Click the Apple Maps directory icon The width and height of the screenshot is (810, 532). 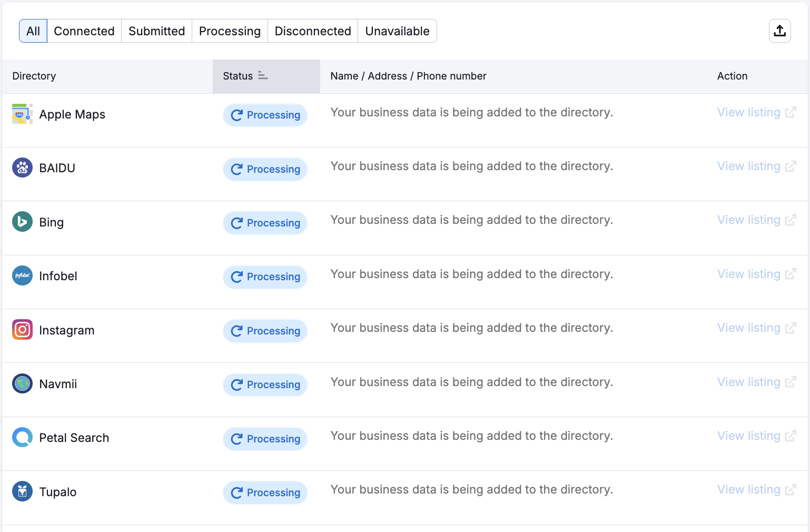pos(22,114)
